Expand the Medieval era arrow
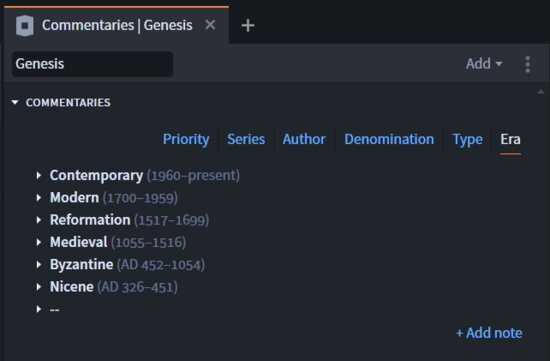The width and height of the screenshot is (550, 361). (x=39, y=242)
